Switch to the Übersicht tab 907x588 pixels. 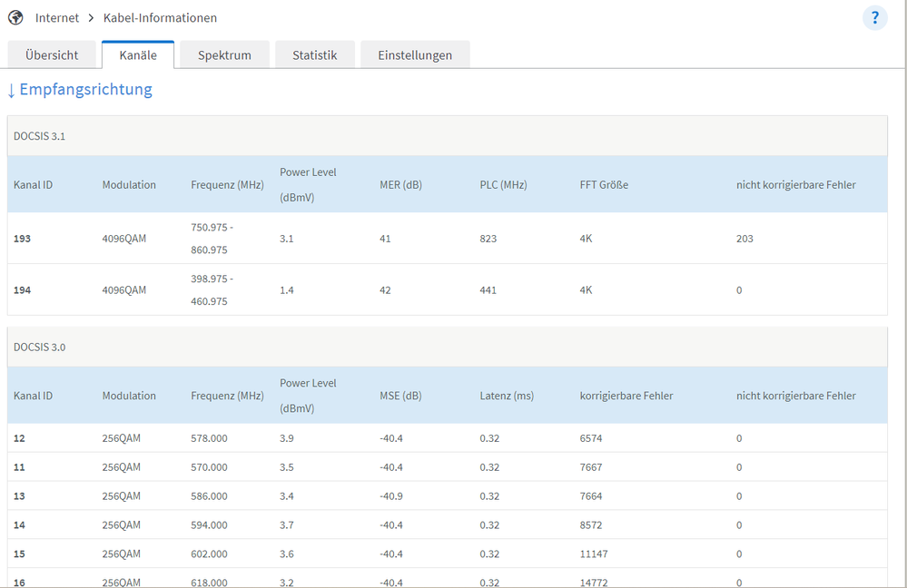tap(52, 54)
